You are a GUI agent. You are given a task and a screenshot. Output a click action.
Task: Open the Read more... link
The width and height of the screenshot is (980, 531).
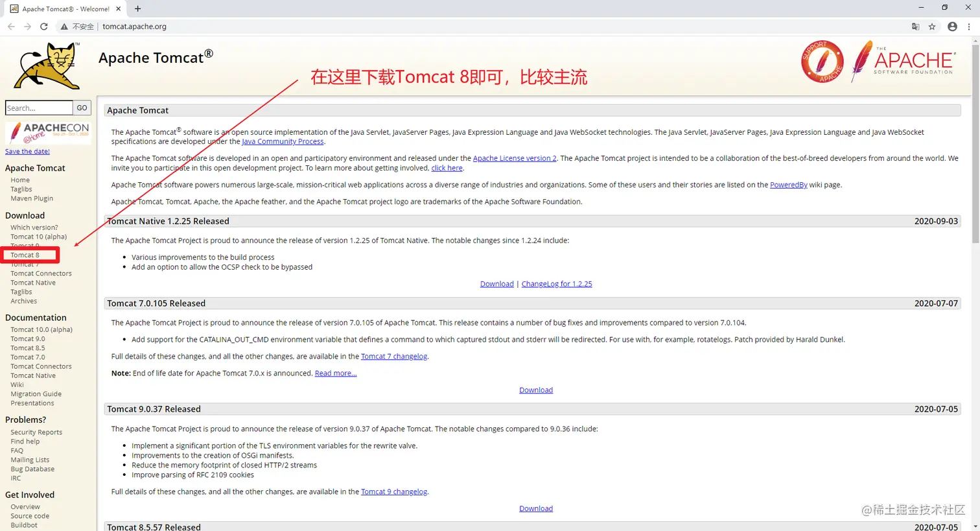pos(336,373)
